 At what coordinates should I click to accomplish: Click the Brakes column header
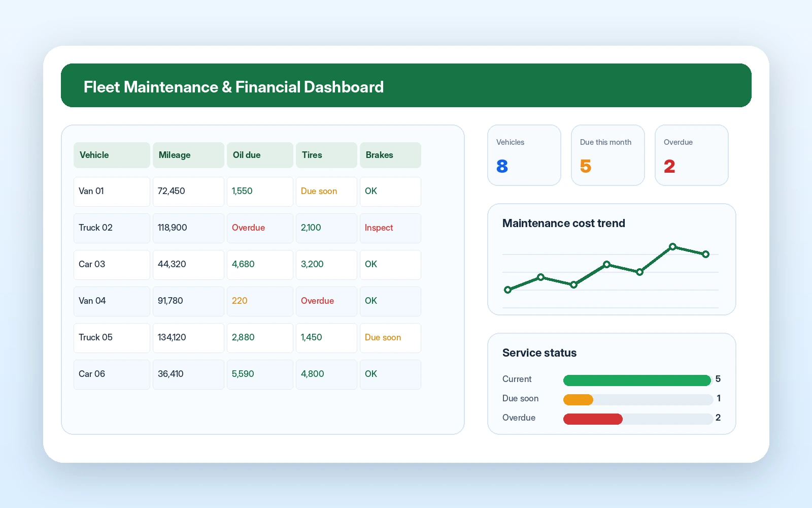tap(390, 155)
